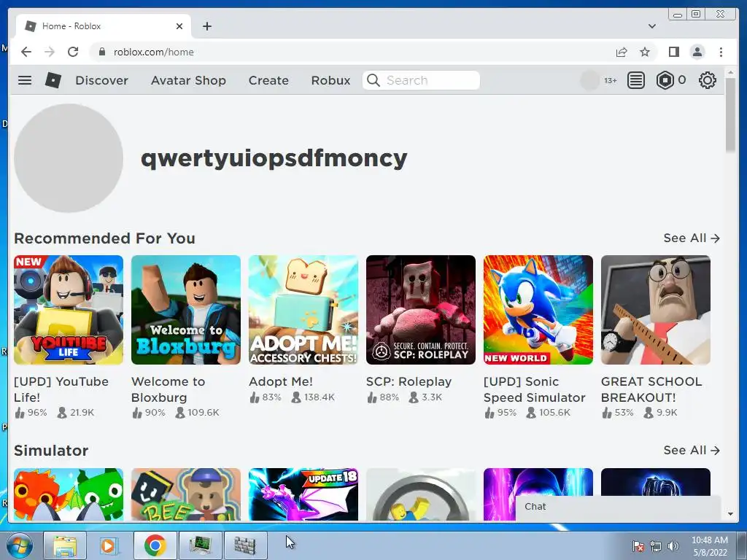The width and height of the screenshot is (747, 560).
Task: Click the Search input field
Action: (421, 80)
